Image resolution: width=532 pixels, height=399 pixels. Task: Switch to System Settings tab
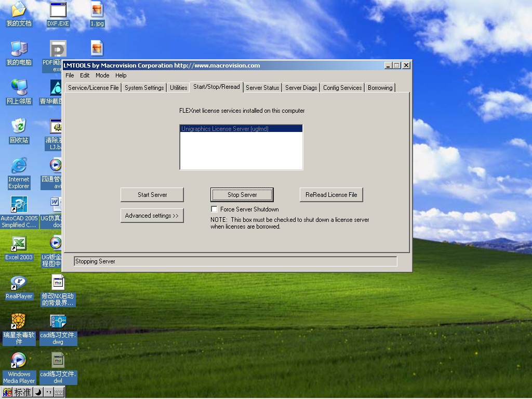click(x=144, y=87)
